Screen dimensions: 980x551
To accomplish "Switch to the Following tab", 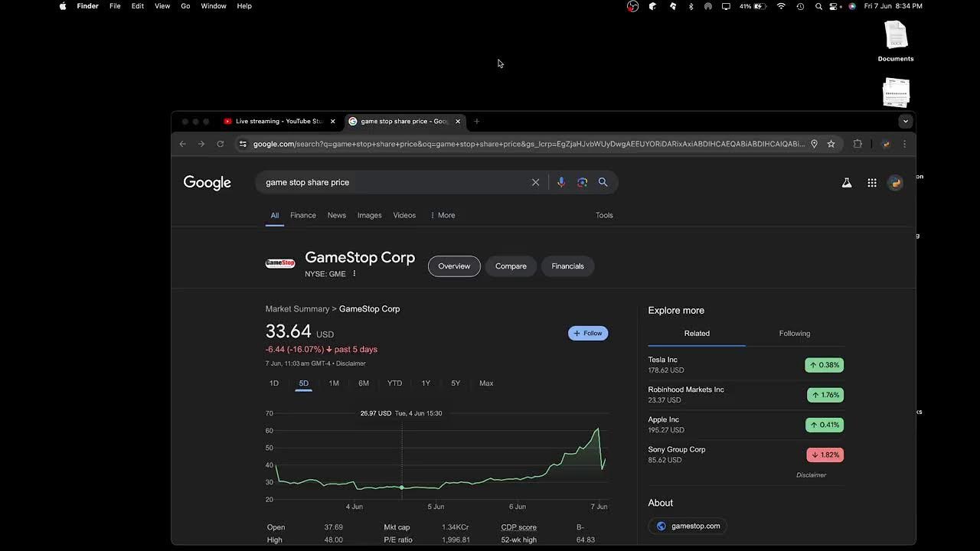I will tap(795, 334).
